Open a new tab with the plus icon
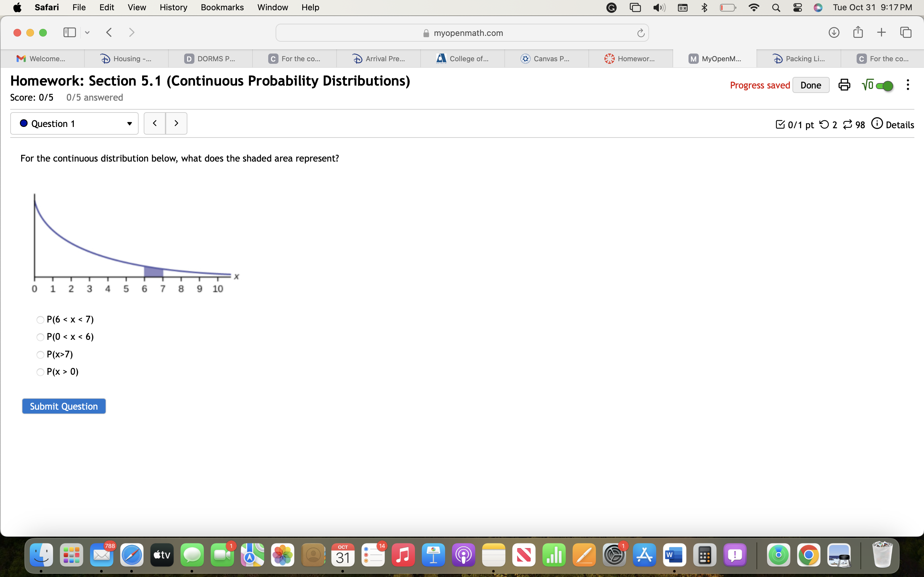The width and height of the screenshot is (924, 577). click(x=882, y=32)
